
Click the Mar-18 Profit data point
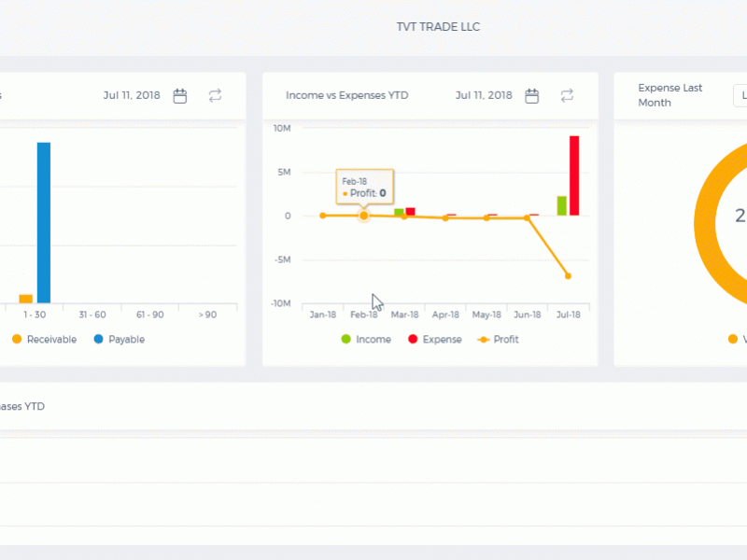(404, 217)
